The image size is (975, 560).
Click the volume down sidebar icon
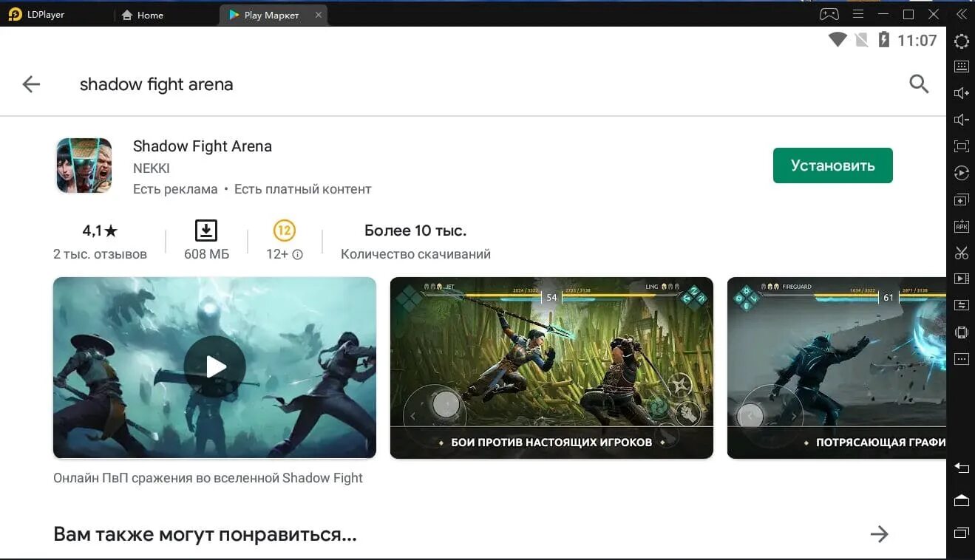(x=961, y=120)
